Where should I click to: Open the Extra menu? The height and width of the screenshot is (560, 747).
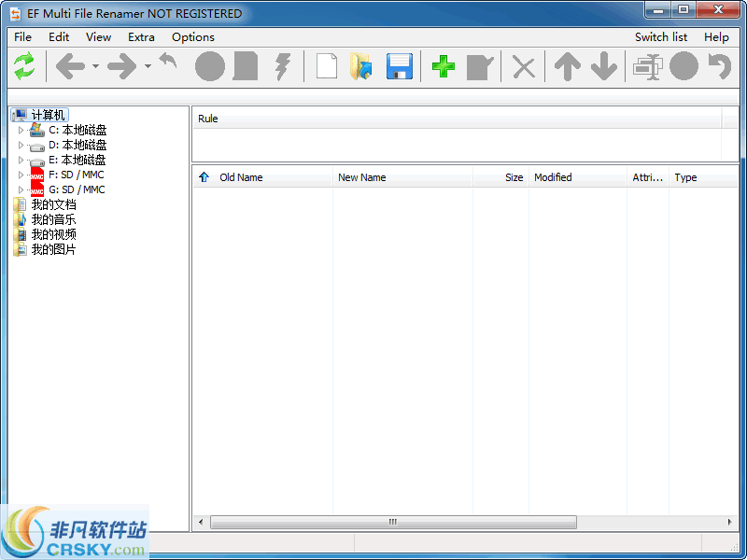pos(141,37)
